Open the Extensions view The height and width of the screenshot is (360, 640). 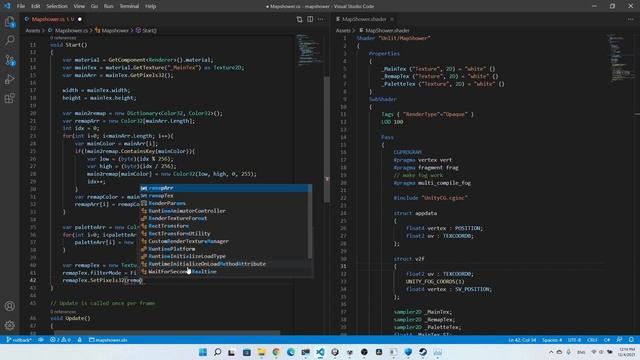[x=10, y=98]
